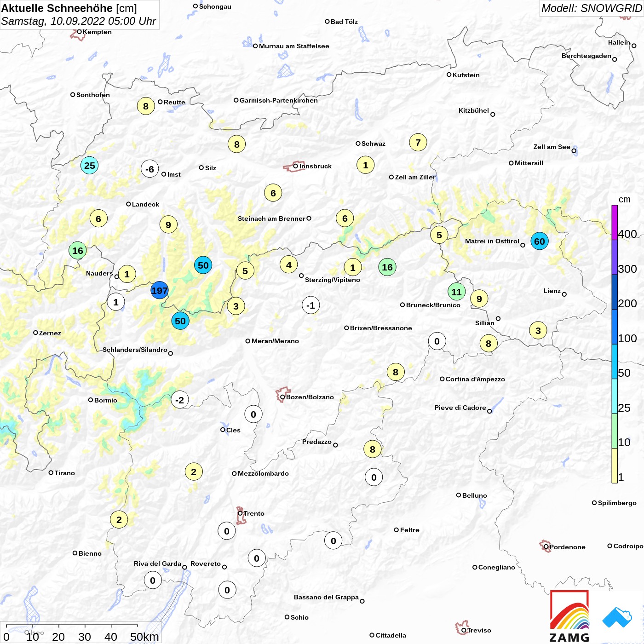
Task: Select the 50 marker above Schlanders/Silandro
Action: pos(180,321)
